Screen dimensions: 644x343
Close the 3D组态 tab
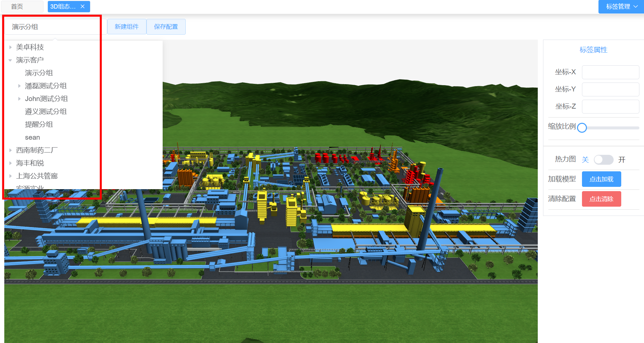click(82, 7)
